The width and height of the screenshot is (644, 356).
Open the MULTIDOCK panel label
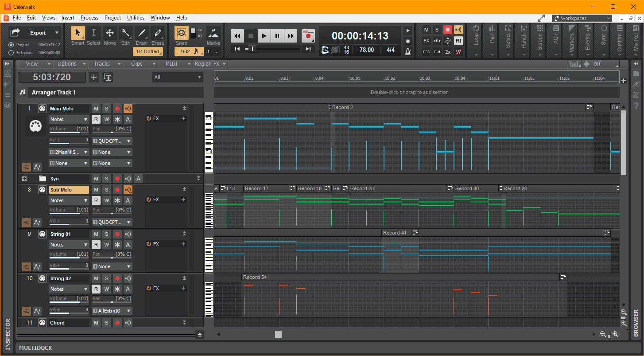click(x=35, y=348)
